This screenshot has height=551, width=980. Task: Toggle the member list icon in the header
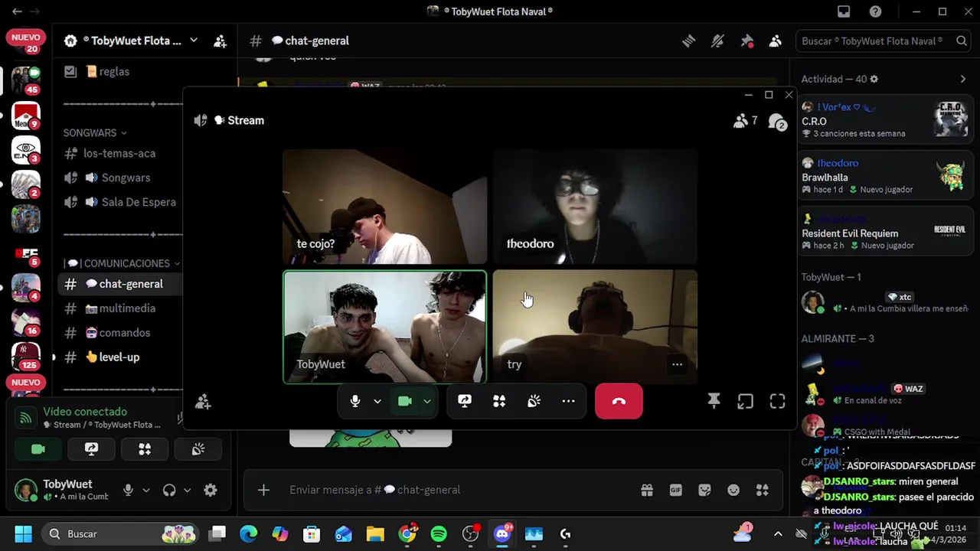tap(776, 41)
